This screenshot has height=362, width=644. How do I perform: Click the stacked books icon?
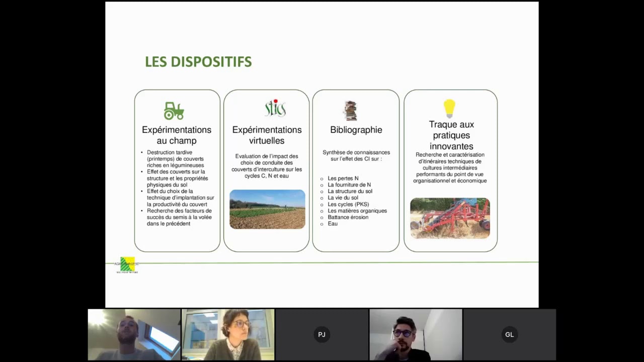click(350, 111)
